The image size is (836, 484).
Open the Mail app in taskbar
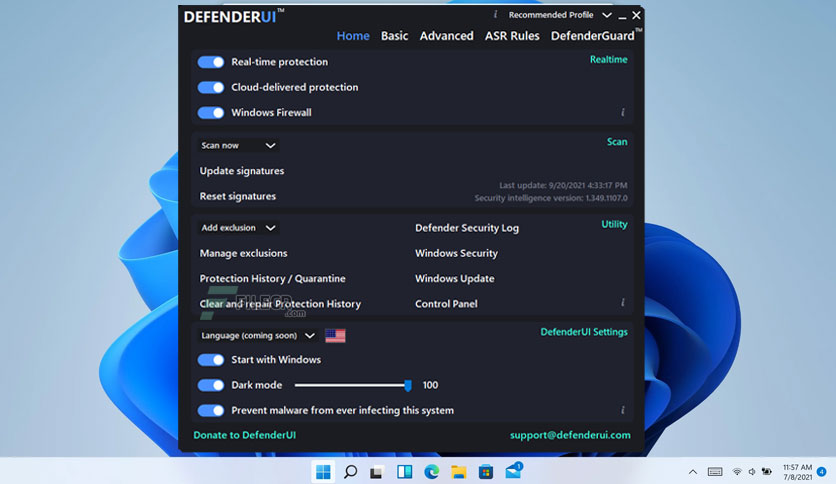click(x=514, y=471)
